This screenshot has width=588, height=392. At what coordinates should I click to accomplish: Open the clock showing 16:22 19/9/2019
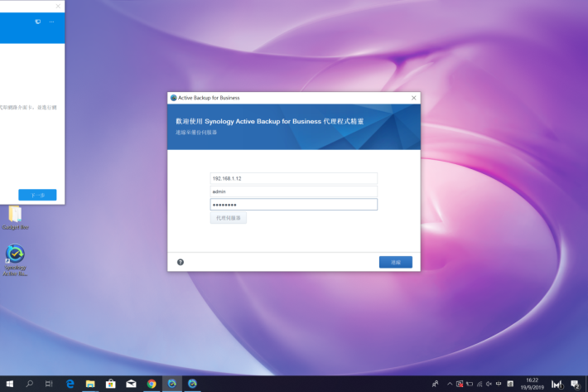[x=533, y=384]
